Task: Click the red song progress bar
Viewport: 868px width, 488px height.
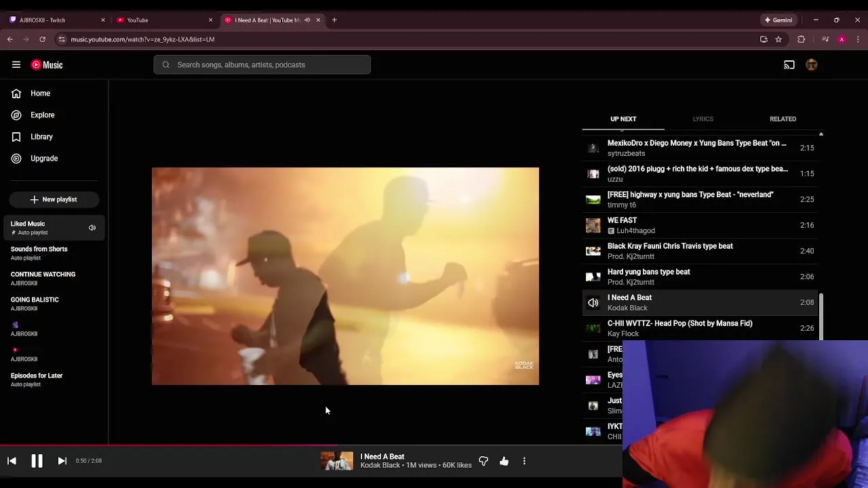Action: (311, 446)
